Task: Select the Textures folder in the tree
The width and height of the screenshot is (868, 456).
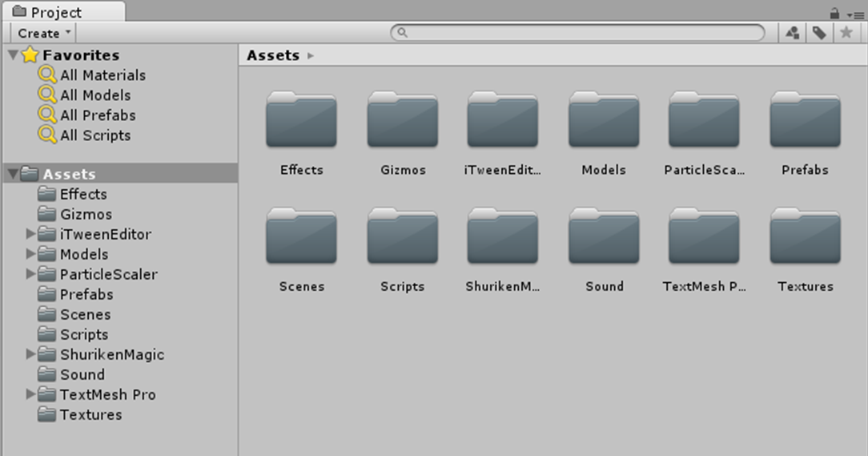Action: pos(90,414)
